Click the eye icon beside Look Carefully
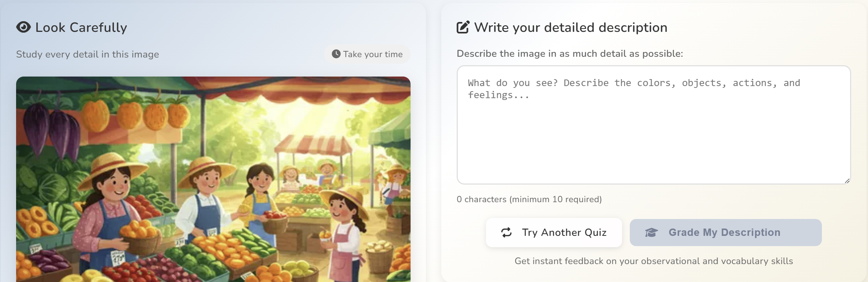This screenshot has height=282, width=868. click(x=23, y=27)
